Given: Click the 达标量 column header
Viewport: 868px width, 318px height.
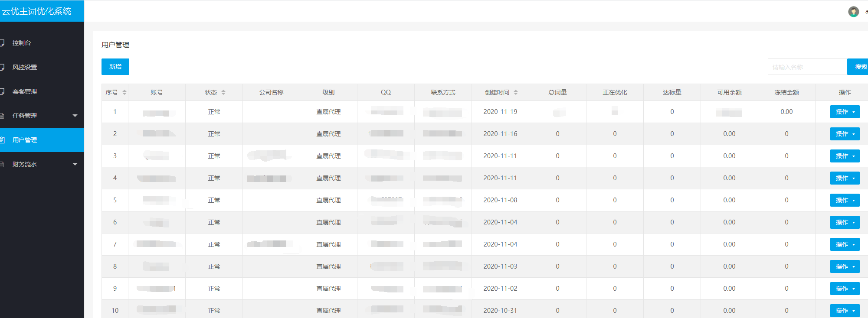Looking at the screenshot, I should point(672,92).
